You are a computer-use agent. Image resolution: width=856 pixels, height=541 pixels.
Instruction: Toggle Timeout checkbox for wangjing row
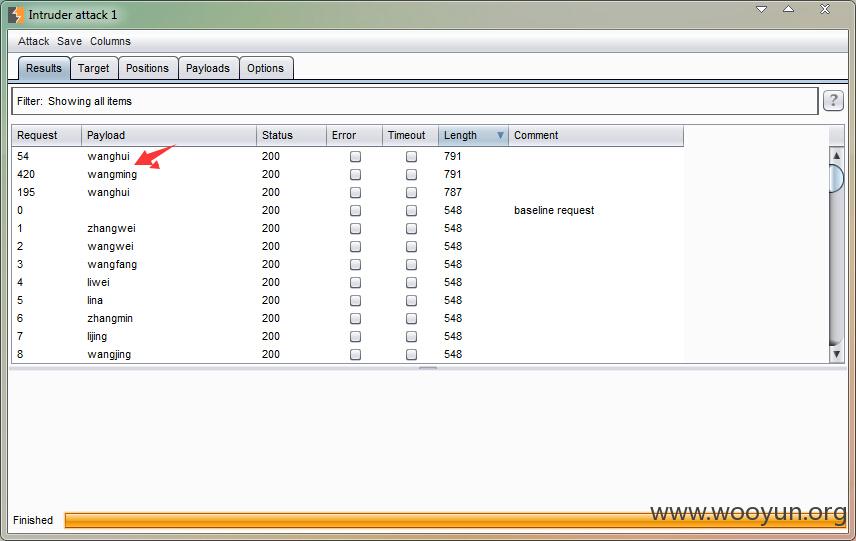coord(411,355)
